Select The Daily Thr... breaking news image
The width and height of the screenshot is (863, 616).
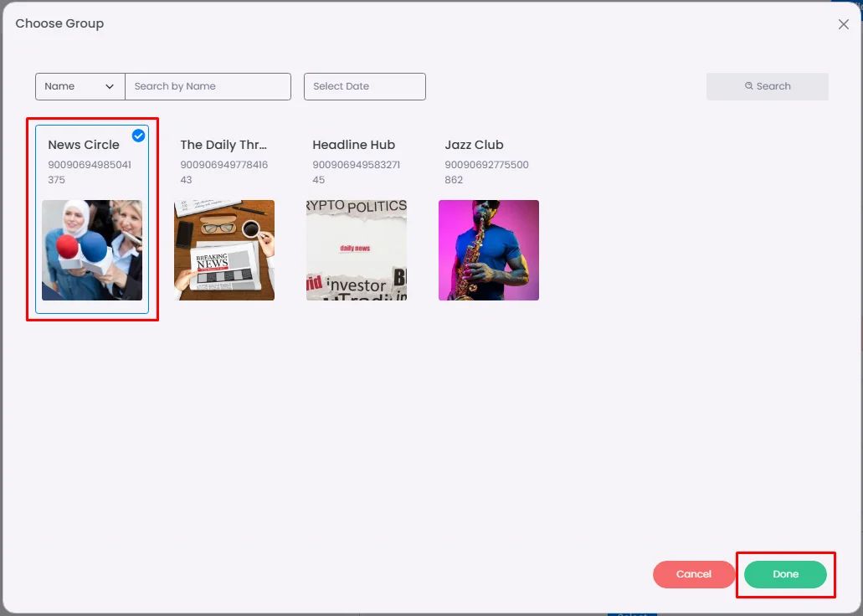tap(224, 250)
